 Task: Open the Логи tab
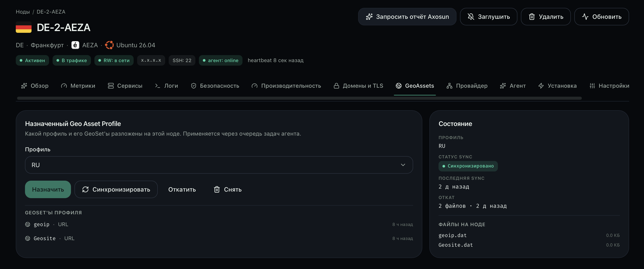click(166, 86)
